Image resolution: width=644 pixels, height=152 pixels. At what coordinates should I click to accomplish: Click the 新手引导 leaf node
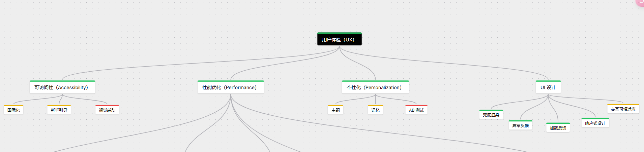coord(59,110)
